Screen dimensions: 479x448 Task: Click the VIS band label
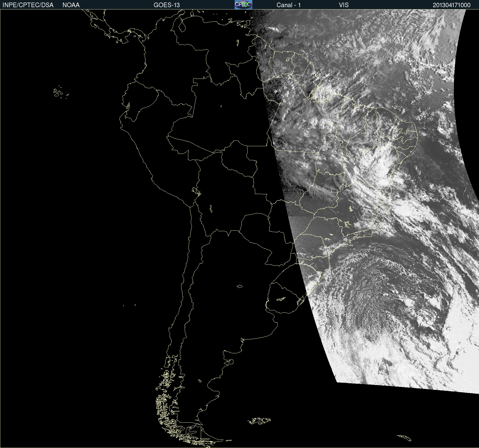coord(343,5)
